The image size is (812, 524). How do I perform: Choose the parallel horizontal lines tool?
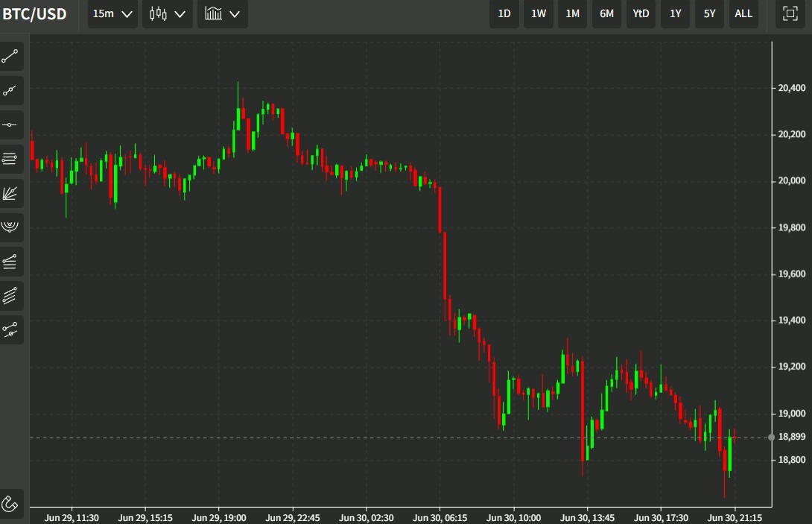click(x=11, y=159)
